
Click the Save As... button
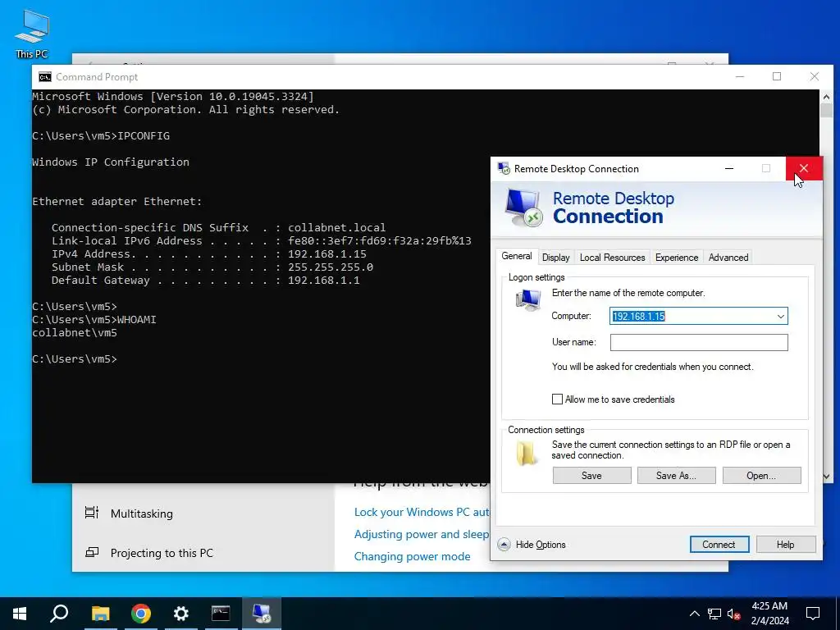click(676, 476)
